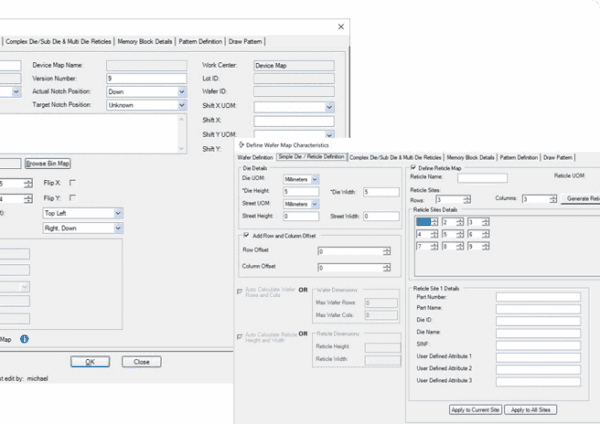Open the Die UOM Millimeters dropdown

315,178
